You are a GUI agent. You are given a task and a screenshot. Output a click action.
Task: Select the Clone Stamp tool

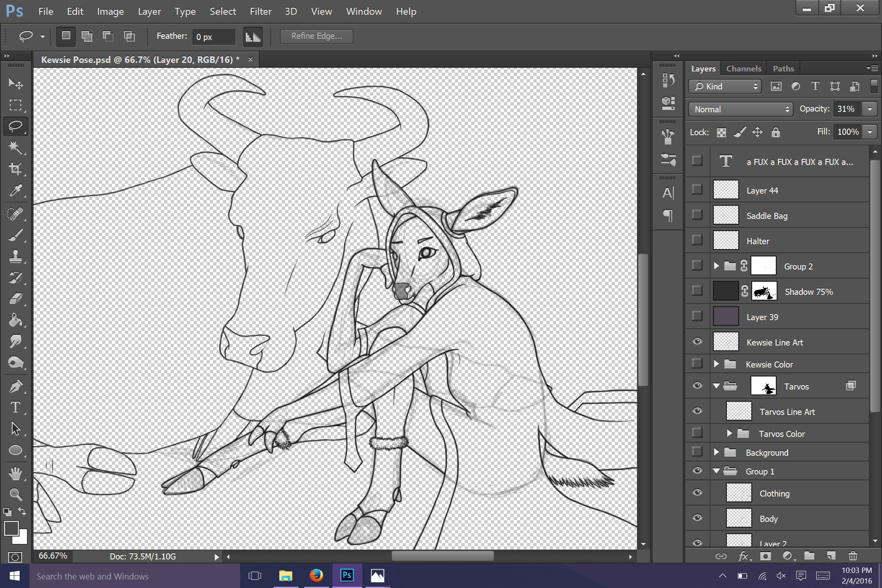point(16,256)
